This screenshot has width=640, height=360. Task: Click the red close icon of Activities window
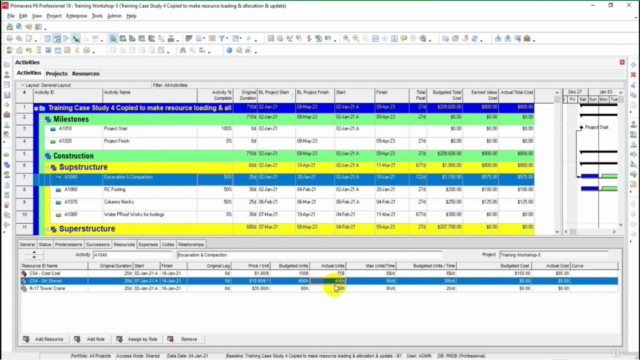(x=622, y=62)
